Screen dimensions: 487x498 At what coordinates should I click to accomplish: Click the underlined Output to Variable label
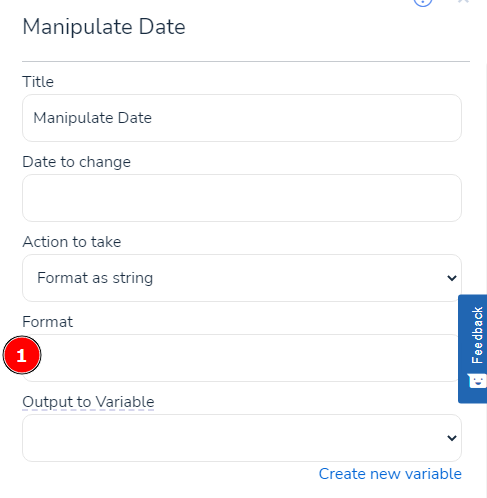point(88,402)
